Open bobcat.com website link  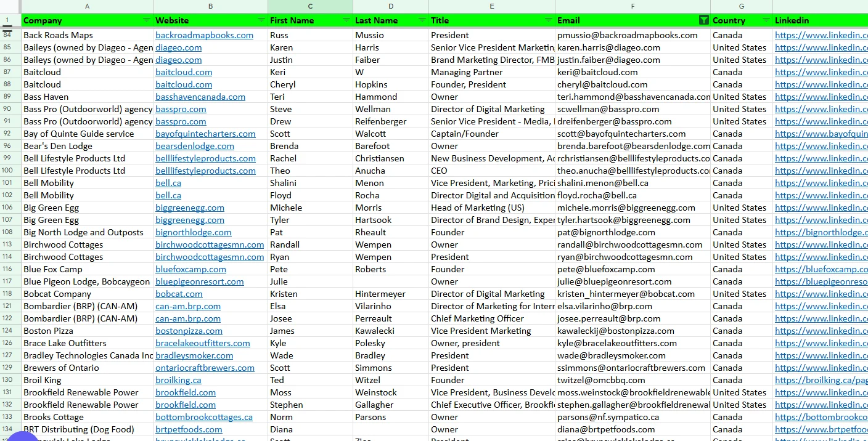pos(179,294)
